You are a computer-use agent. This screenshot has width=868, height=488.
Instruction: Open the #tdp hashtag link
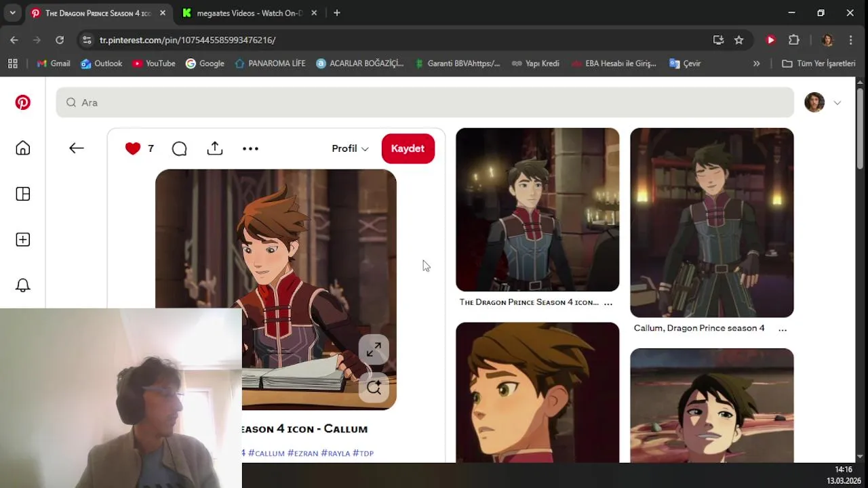[x=363, y=453]
